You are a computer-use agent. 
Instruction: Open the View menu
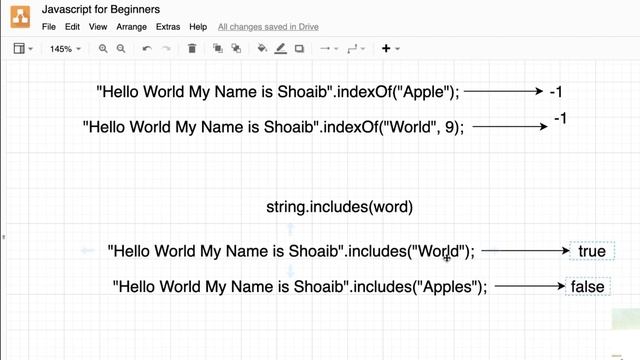98,27
